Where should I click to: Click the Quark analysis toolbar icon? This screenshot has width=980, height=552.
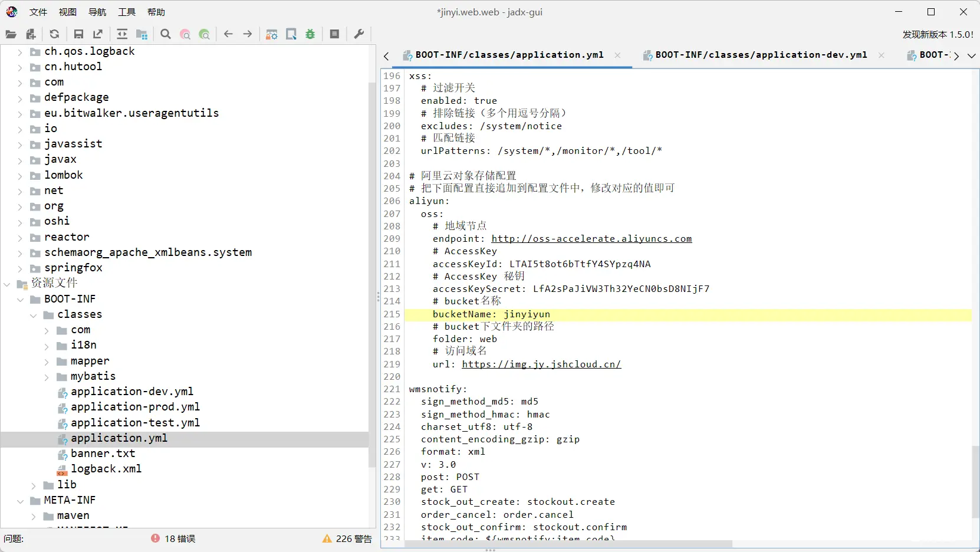point(291,34)
